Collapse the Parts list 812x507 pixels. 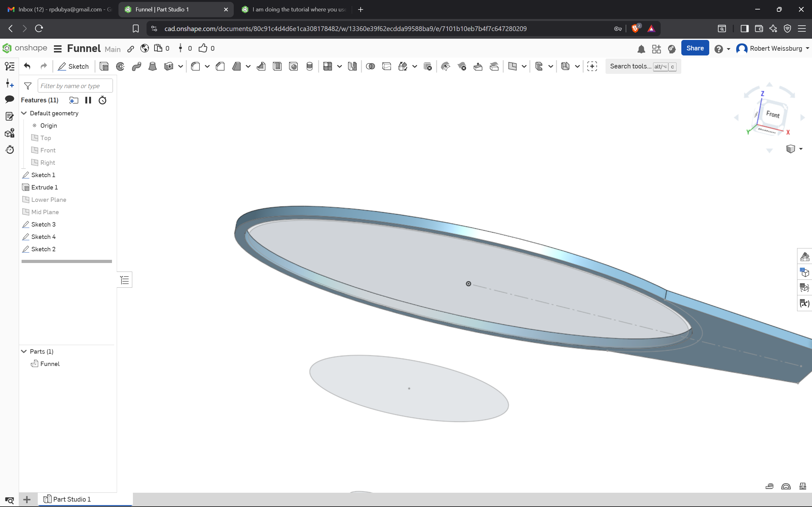[24, 351]
